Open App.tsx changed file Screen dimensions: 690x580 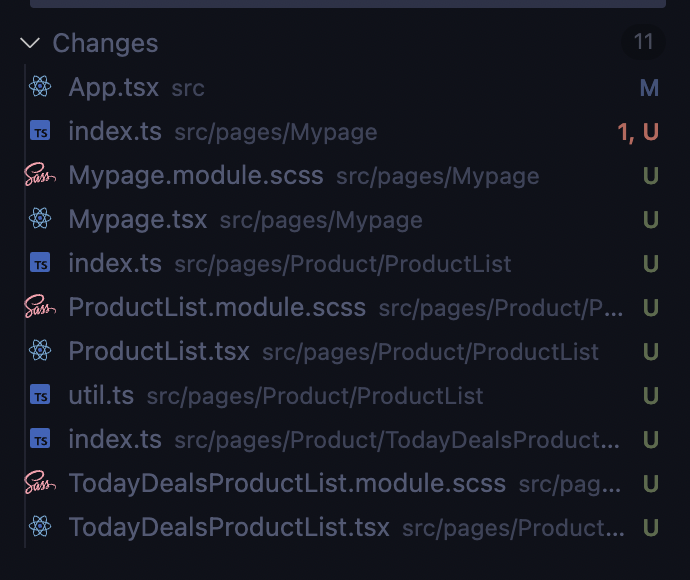tap(113, 87)
